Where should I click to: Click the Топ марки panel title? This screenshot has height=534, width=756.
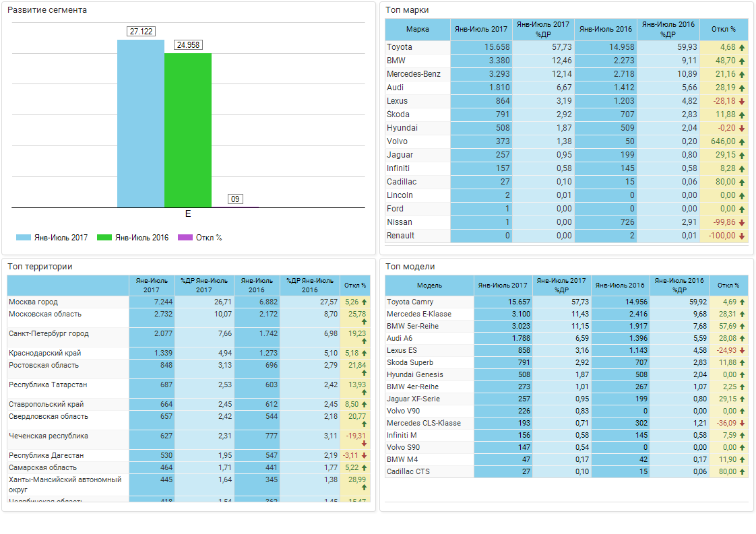(407, 10)
